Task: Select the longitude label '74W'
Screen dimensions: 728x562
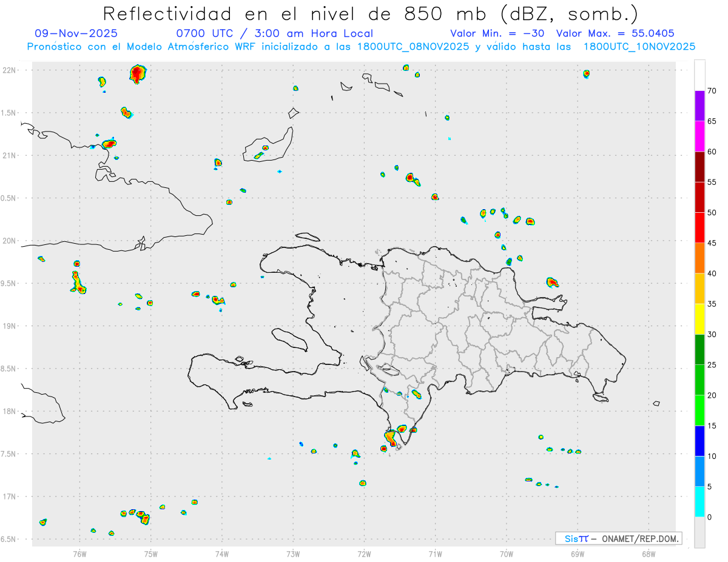Action: point(222,554)
